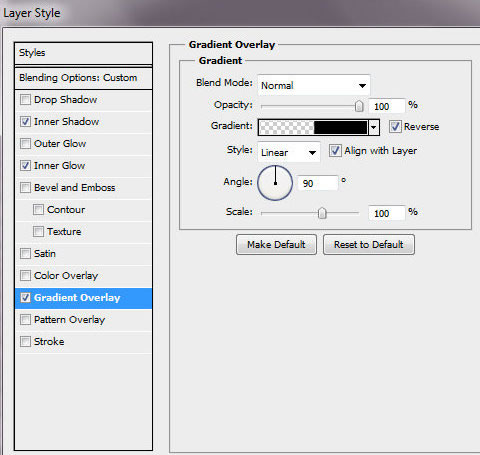Toggle Align with Layer checkbox

[x=335, y=151]
